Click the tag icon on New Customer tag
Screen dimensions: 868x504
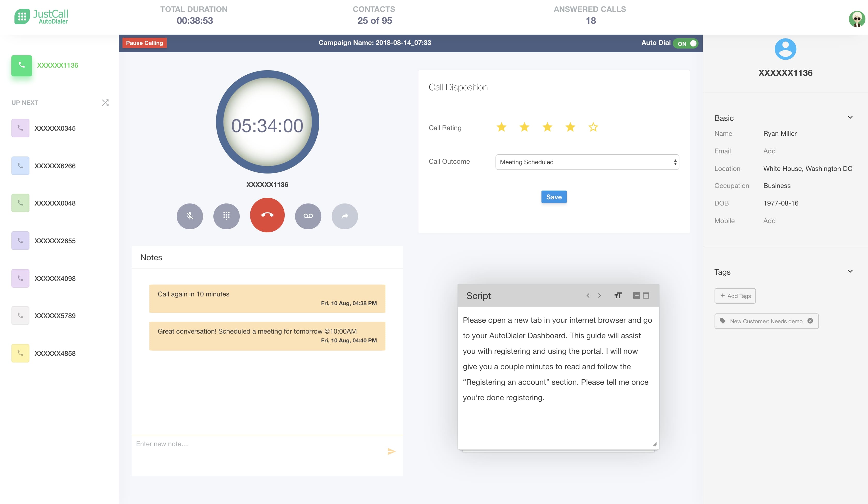coord(723,321)
